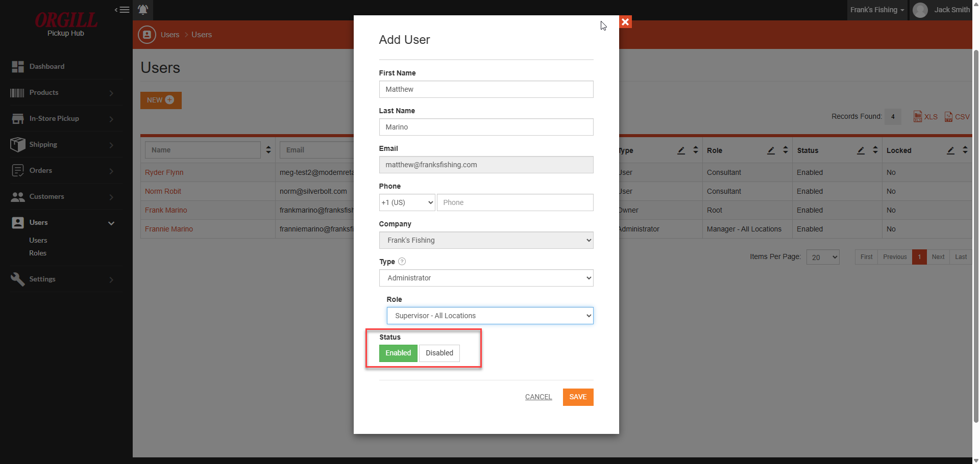This screenshot has height=464, width=980.
Task: Jump to Last page
Action: point(961,257)
